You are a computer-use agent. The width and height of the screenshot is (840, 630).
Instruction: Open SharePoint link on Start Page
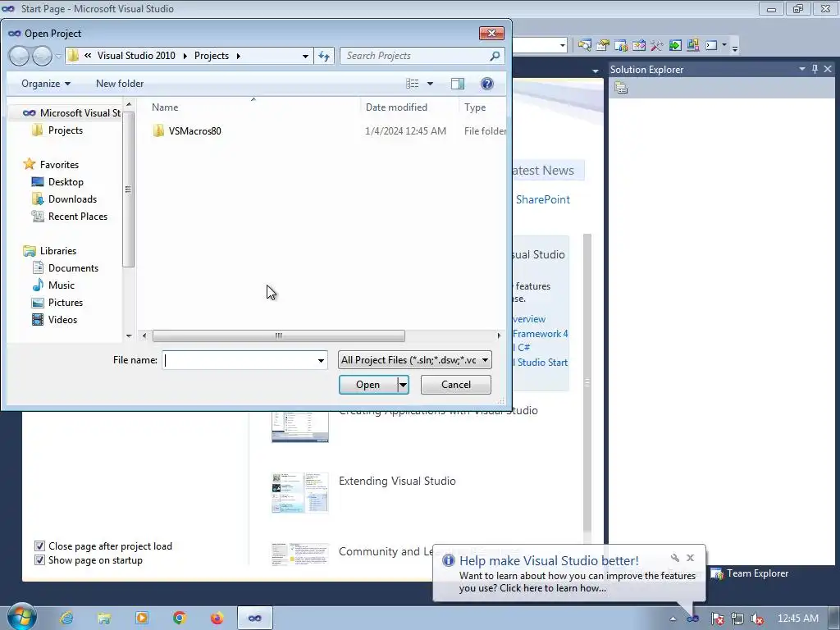click(x=543, y=199)
